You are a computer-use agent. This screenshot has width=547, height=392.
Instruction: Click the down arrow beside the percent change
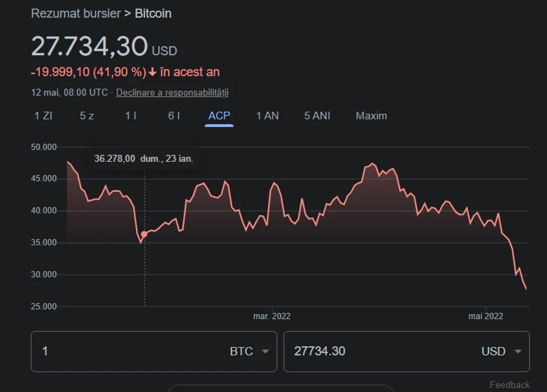(153, 72)
